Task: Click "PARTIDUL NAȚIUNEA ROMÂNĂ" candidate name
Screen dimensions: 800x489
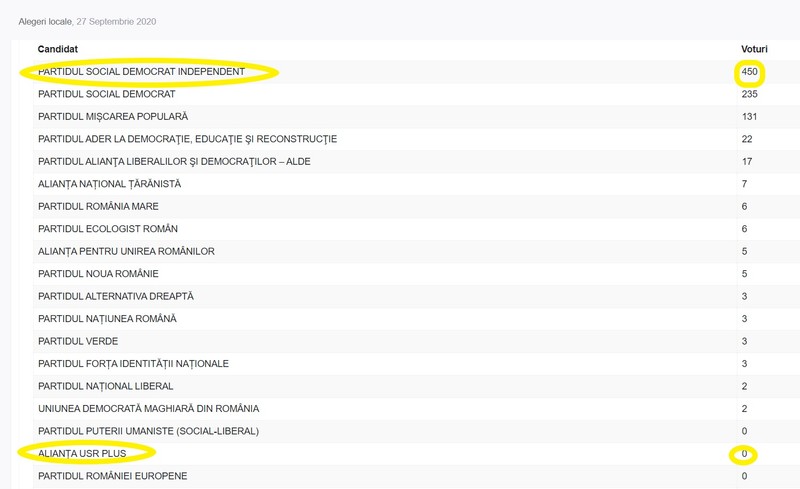Action: point(107,319)
